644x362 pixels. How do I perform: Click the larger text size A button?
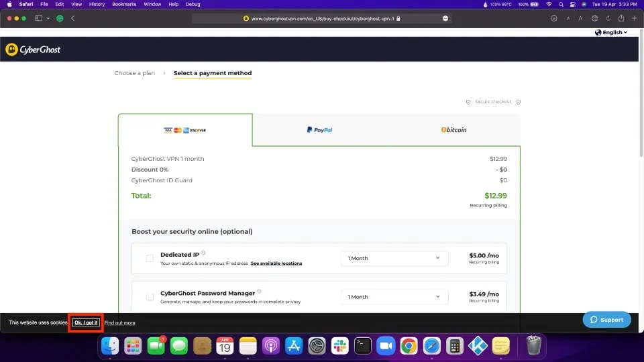point(580,19)
